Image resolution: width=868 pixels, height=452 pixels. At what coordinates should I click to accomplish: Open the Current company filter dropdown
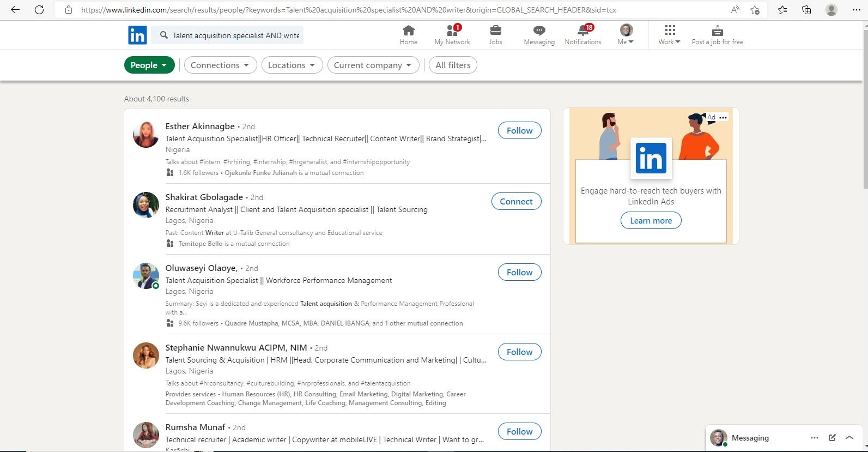[x=373, y=65]
